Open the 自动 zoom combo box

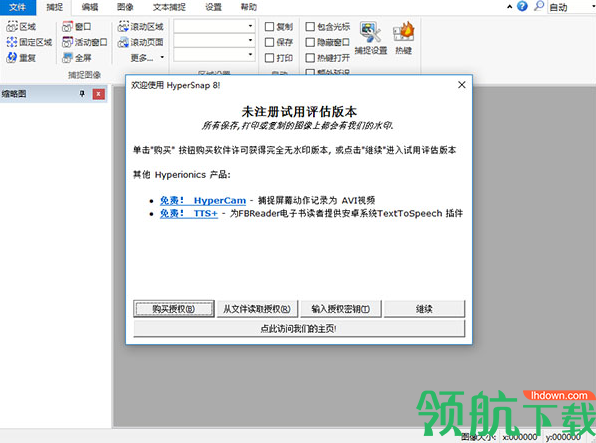571,7
